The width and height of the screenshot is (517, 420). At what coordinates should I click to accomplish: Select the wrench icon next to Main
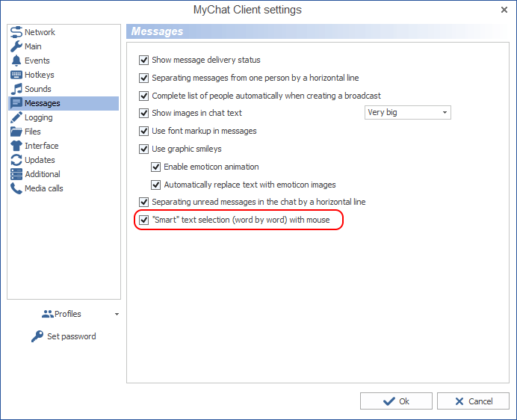(x=16, y=46)
